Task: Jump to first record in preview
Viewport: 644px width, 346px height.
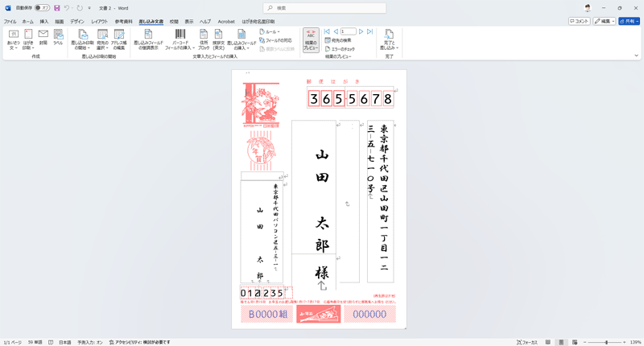Action: (327, 31)
